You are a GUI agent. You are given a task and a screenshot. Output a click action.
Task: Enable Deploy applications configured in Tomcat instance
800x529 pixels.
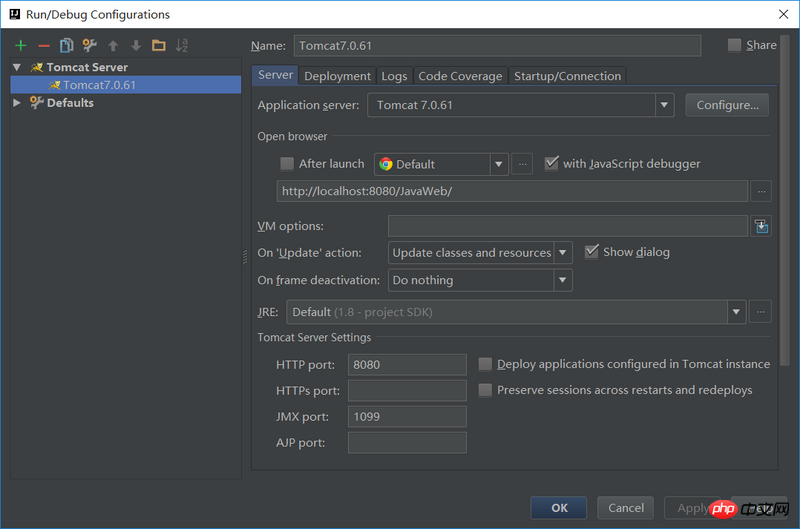pos(485,364)
